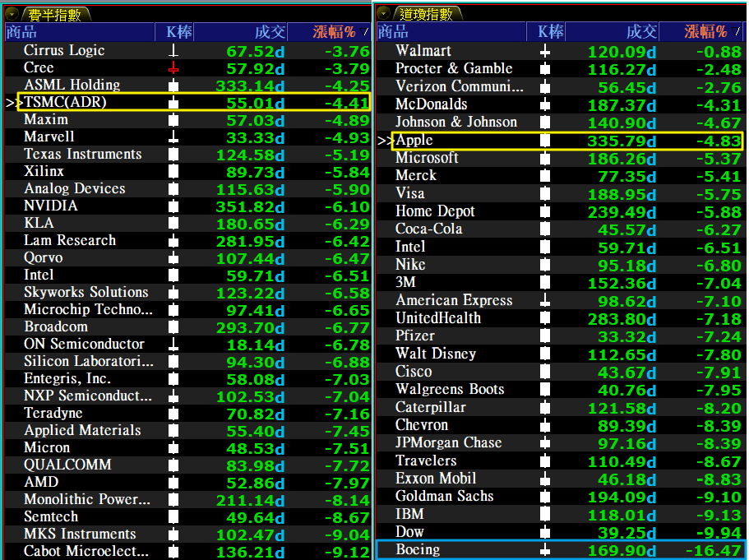Open the candlestick icon for NXP Semiconductor
Screen dimensions: 749x560
(173, 396)
